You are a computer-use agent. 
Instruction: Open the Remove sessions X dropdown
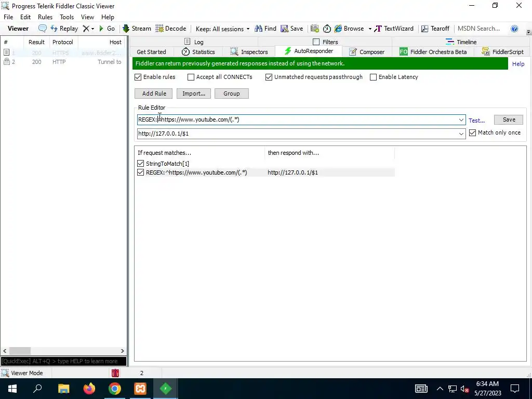click(88, 29)
